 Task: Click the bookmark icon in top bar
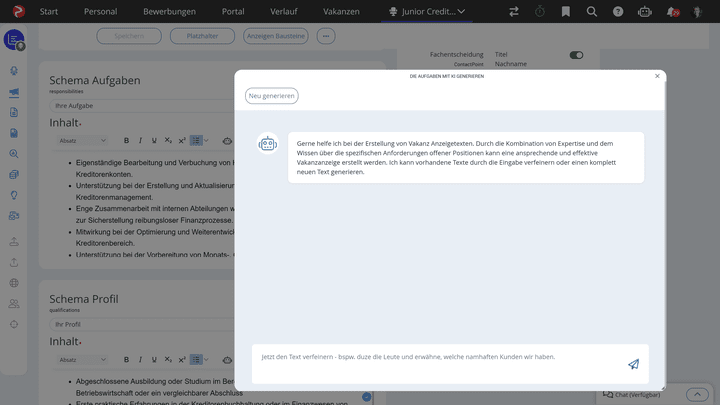(x=566, y=12)
